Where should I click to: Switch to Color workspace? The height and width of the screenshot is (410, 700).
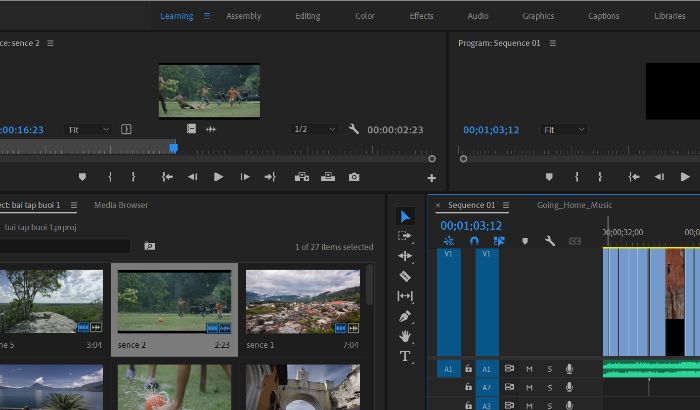[x=365, y=16]
